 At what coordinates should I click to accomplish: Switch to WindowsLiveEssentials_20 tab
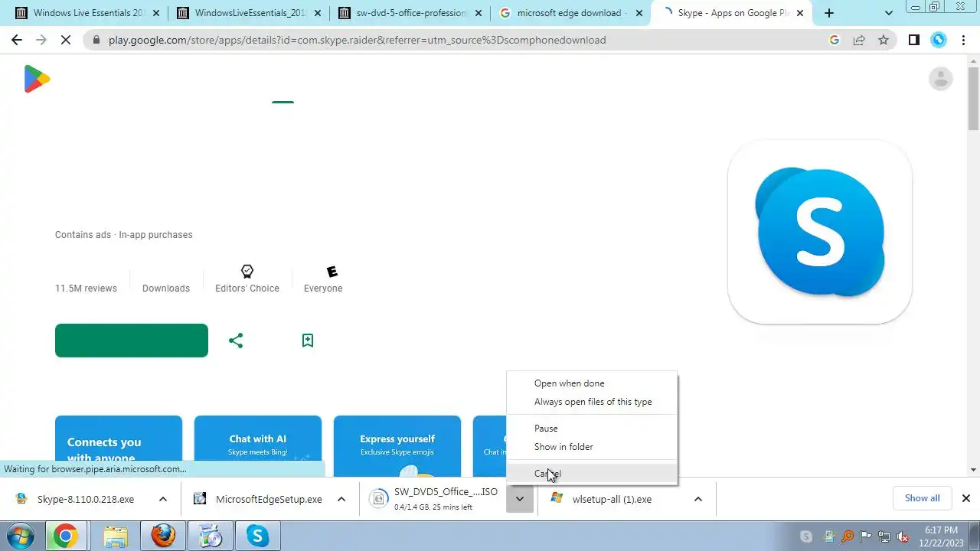(x=249, y=13)
